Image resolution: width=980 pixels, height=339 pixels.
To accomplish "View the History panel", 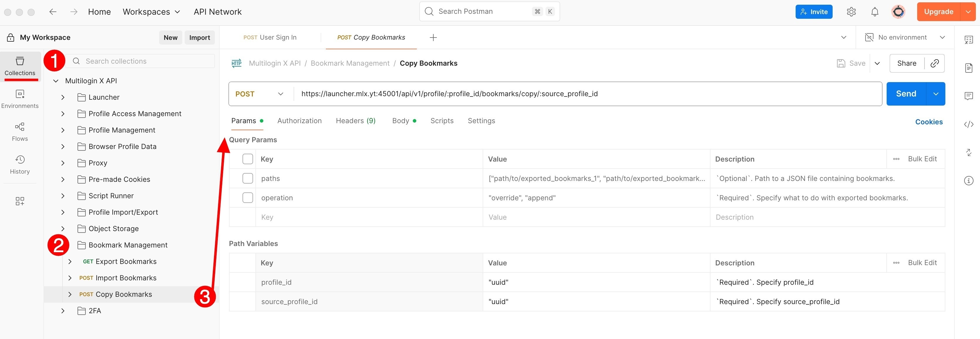I will click(20, 165).
